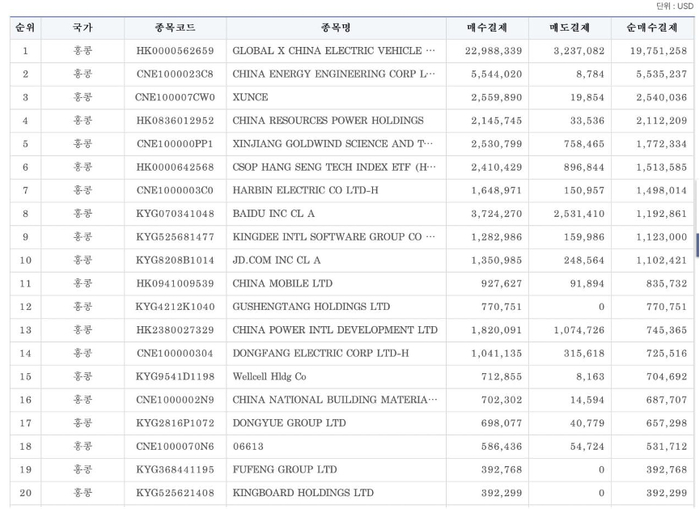Select stock code KYG070341048

pyautogui.click(x=175, y=213)
